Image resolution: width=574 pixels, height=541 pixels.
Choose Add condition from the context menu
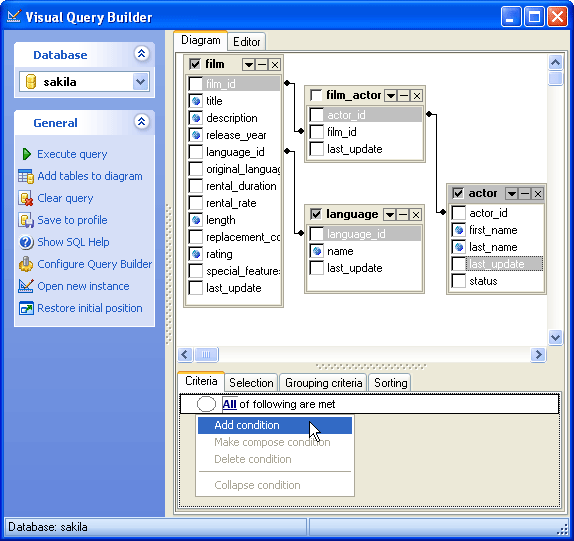click(275, 425)
